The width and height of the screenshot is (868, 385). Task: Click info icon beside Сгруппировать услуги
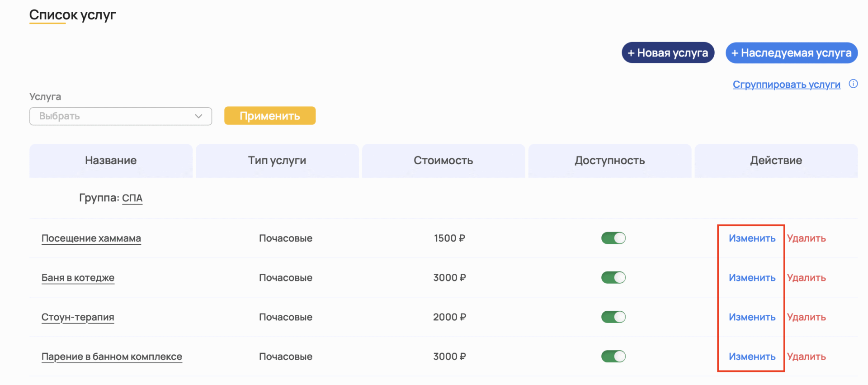point(853,84)
